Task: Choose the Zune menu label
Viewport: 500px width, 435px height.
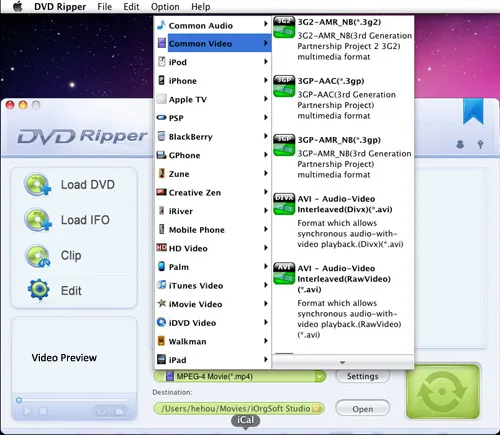Action: coord(179,174)
